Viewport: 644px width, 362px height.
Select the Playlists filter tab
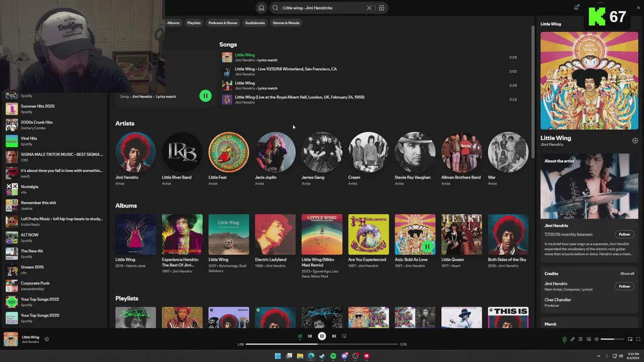[194, 23]
